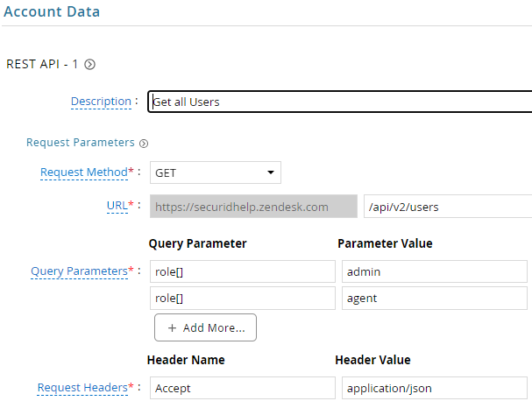Click the Header Name column header
This screenshot has width=532, height=401.
[186, 360]
